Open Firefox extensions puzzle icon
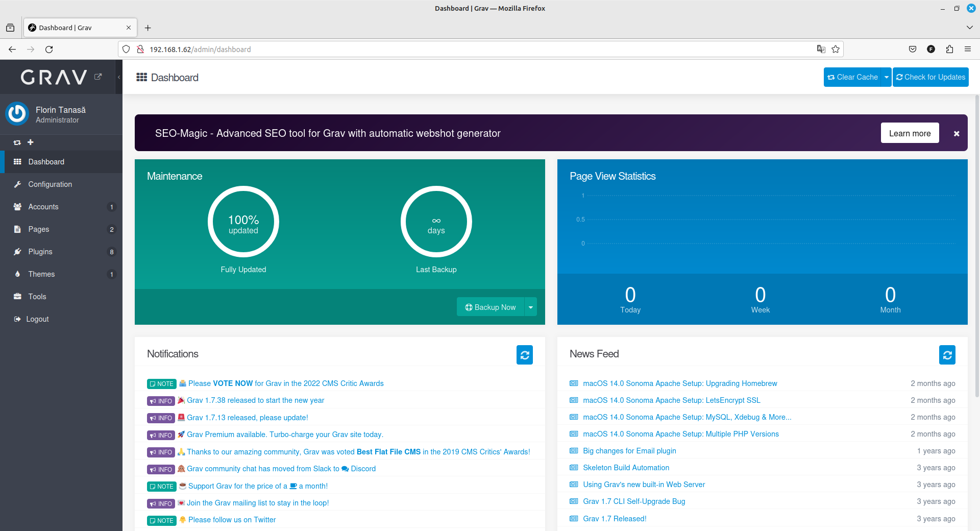This screenshot has height=531, width=980. [949, 50]
